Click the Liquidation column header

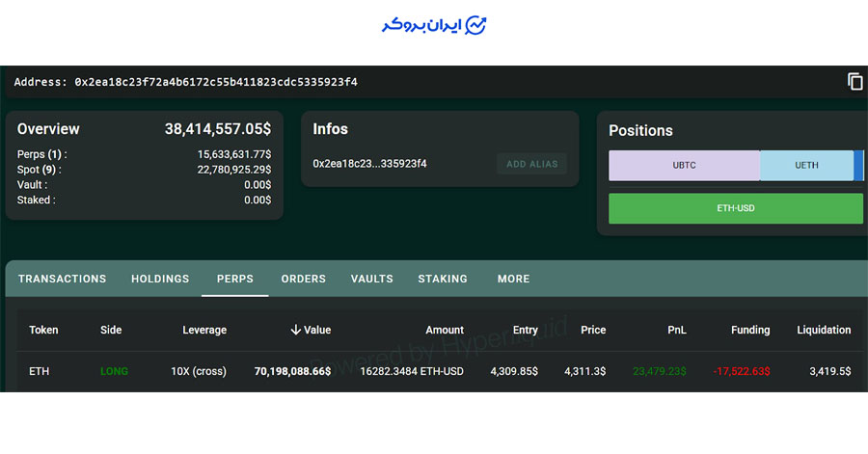tap(824, 330)
